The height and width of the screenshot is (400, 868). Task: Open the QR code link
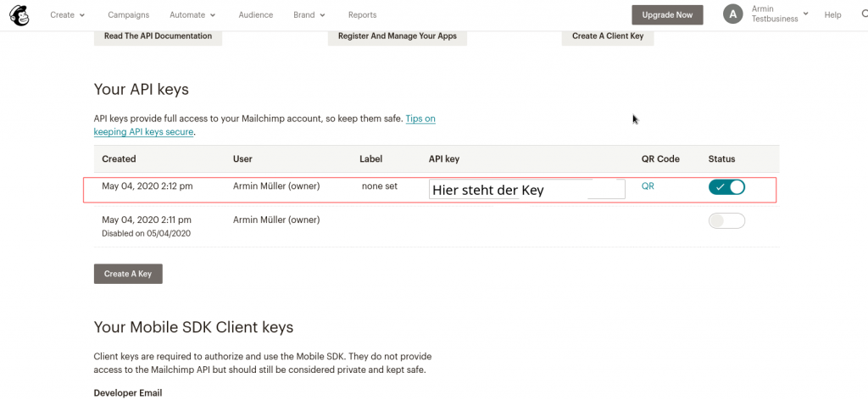(648, 186)
